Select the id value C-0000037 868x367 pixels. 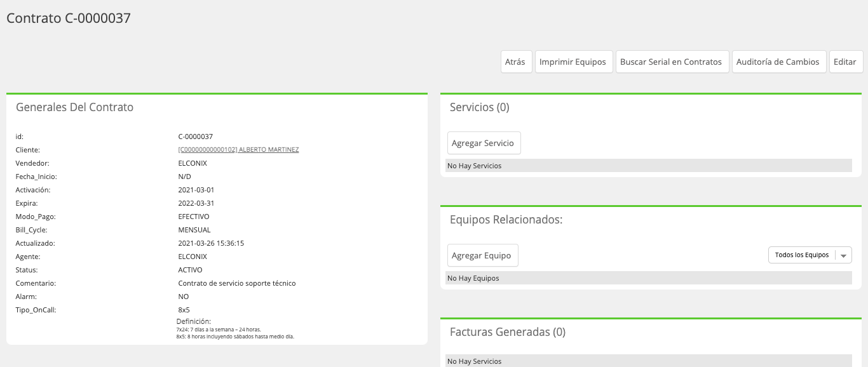coord(196,137)
